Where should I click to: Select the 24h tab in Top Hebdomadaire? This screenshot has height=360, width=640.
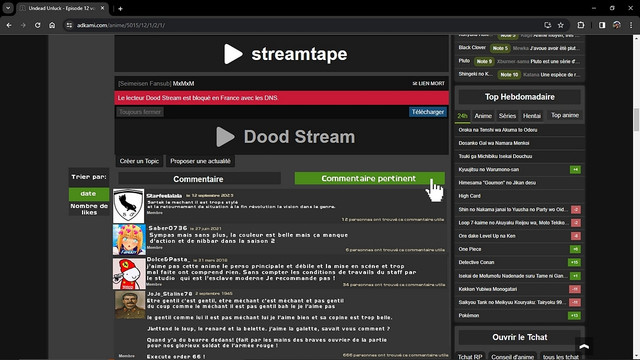click(x=462, y=116)
